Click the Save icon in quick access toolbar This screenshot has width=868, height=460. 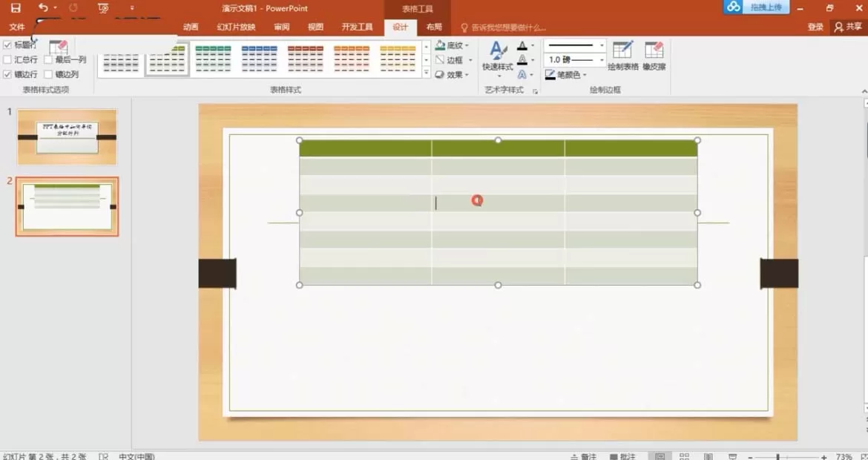coord(16,8)
